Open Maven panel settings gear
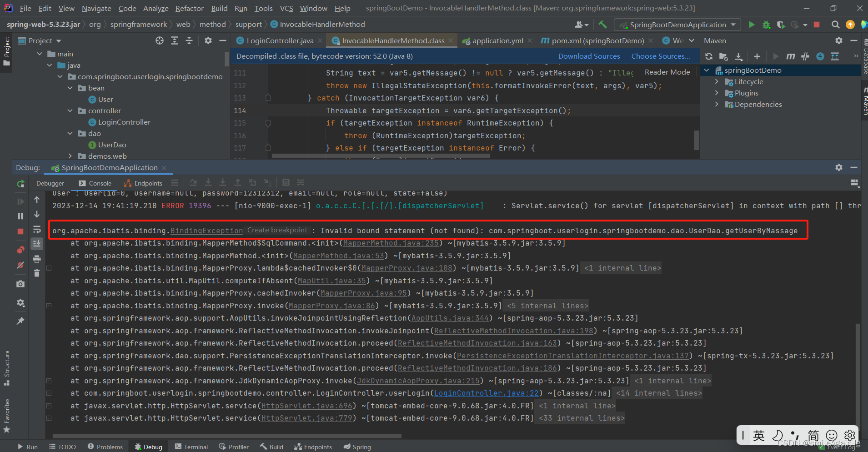The width and height of the screenshot is (868, 452). click(839, 40)
